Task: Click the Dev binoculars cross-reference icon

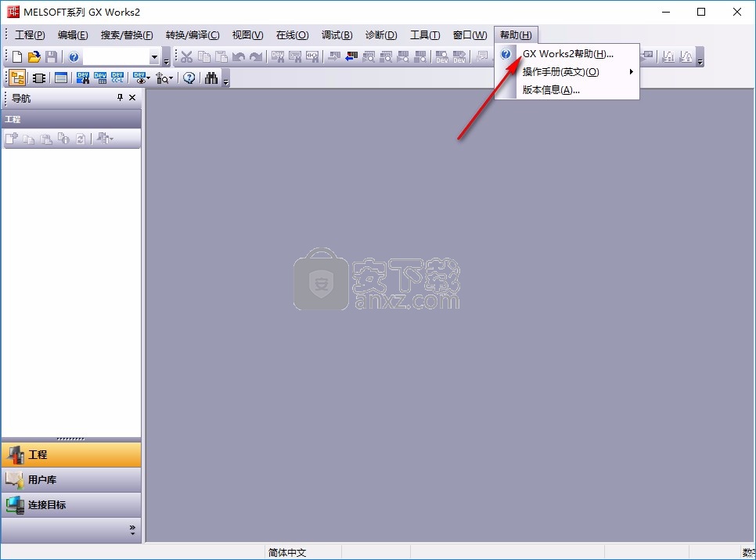Action: point(82,78)
